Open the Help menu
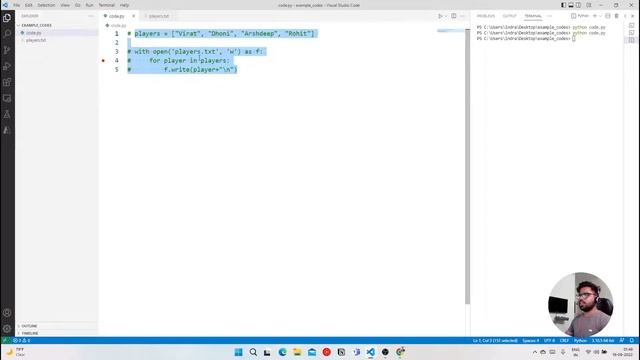Image resolution: width=640 pixels, height=360 pixels. click(124, 5)
